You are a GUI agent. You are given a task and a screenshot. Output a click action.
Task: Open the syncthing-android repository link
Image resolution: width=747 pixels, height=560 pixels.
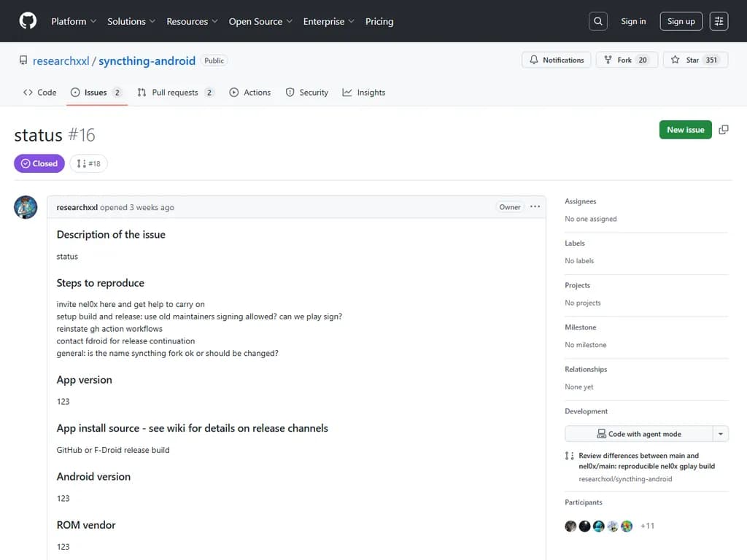click(x=146, y=61)
